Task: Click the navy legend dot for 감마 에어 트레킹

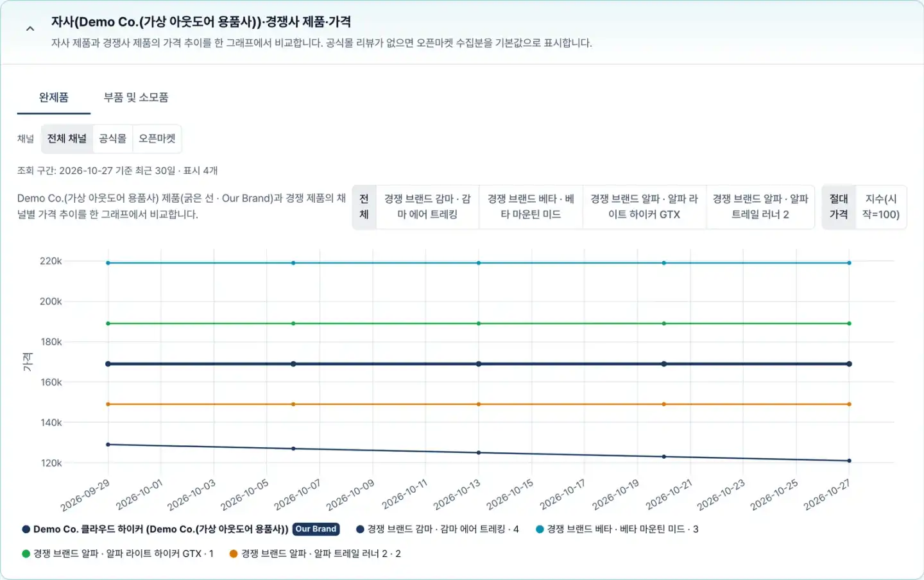Action: click(x=360, y=529)
